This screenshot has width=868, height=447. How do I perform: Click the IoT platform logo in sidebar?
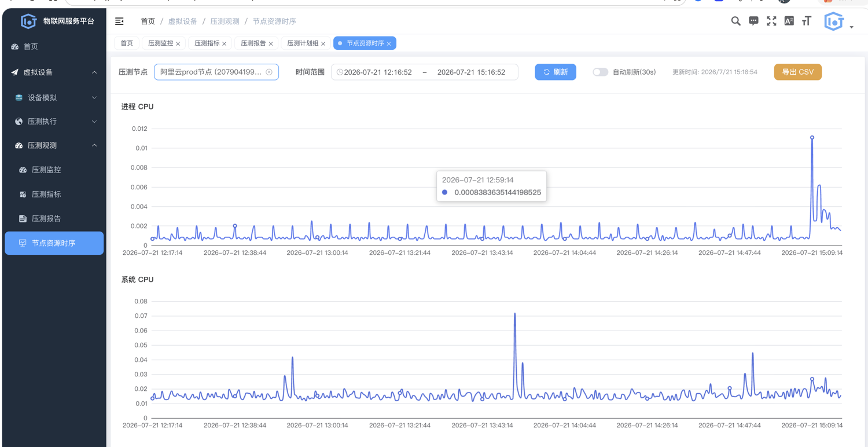pyautogui.click(x=28, y=21)
